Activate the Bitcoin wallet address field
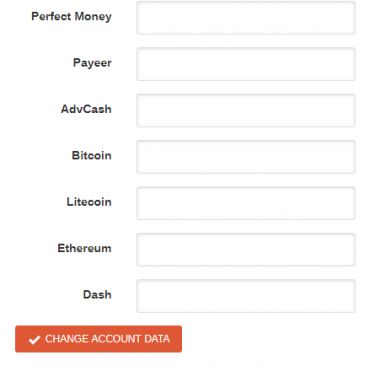380x366 pixels. click(246, 157)
